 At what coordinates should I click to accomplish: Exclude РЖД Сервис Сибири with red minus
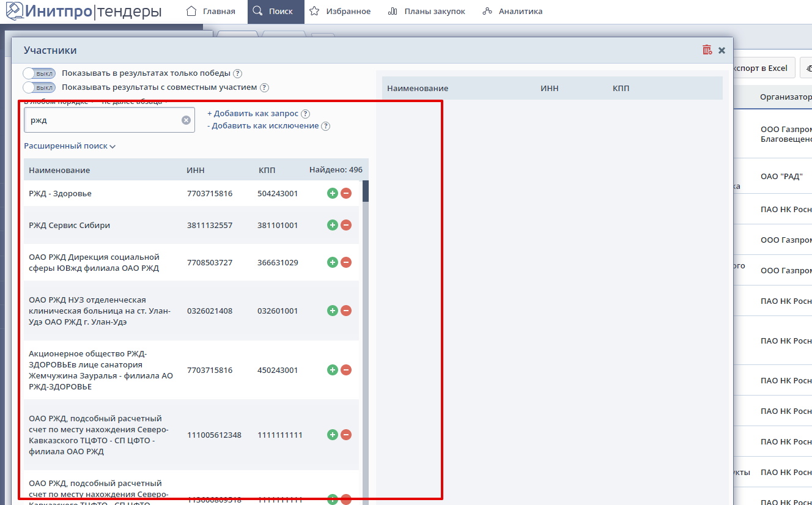346,225
